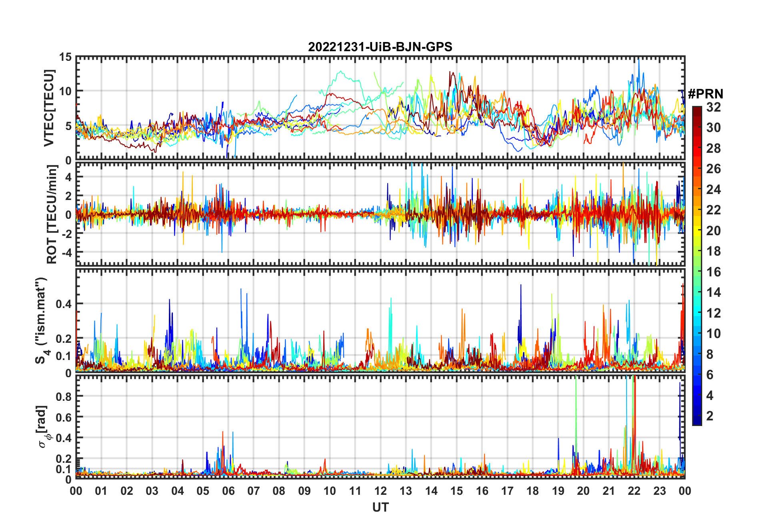Screen dimensions: 761x532
Task: Click VTEC y-axis tick label 15
Action: click(65, 57)
